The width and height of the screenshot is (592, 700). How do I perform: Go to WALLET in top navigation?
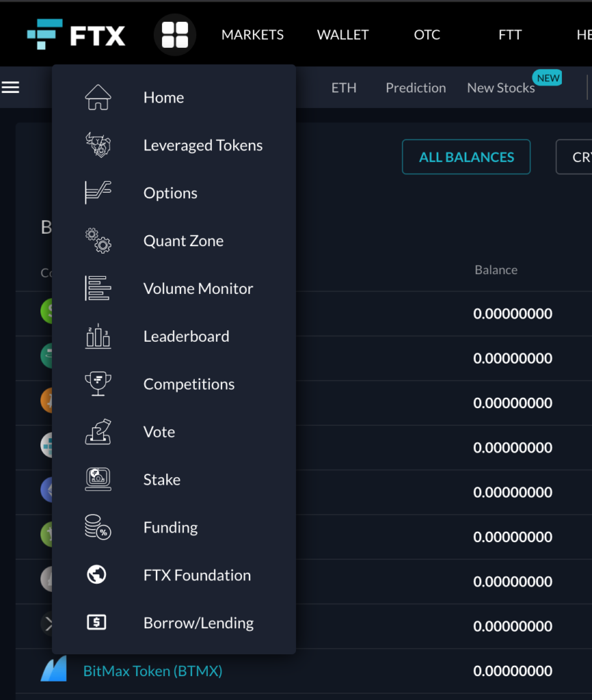point(343,35)
